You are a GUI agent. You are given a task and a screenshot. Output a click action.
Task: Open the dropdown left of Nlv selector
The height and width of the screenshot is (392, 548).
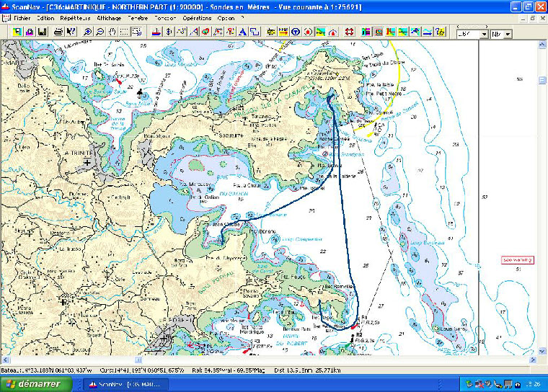click(484, 34)
